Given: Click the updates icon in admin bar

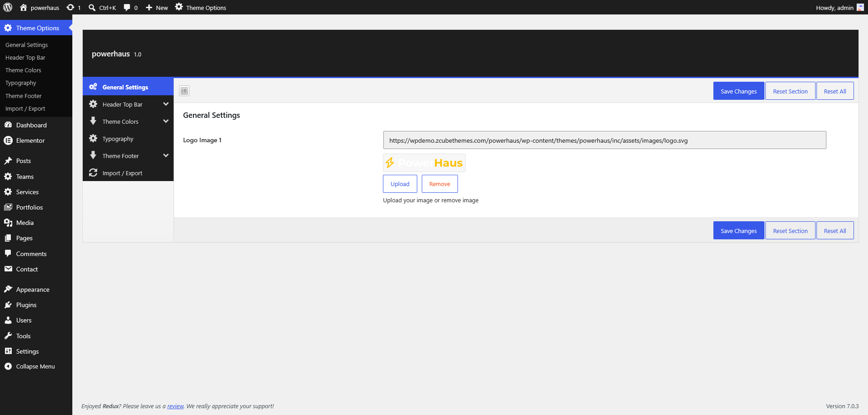Looking at the screenshot, I should click(70, 7).
